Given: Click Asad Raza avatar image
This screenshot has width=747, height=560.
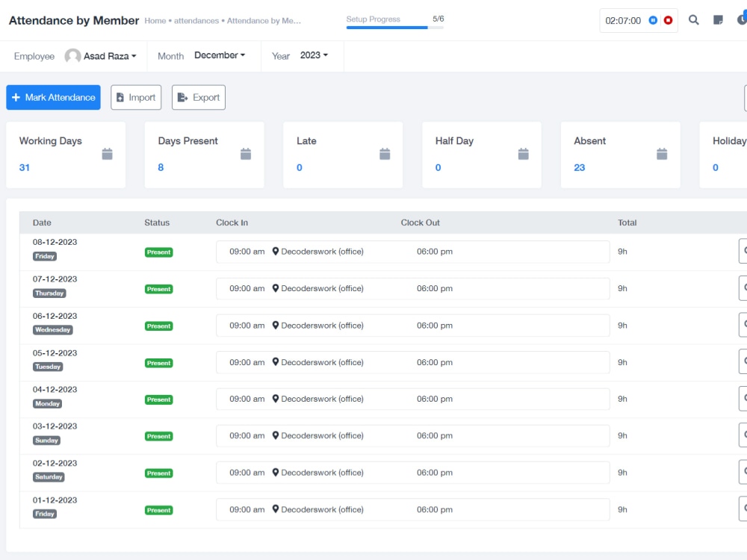Looking at the screenshot, I should click(x=72, y=56).
